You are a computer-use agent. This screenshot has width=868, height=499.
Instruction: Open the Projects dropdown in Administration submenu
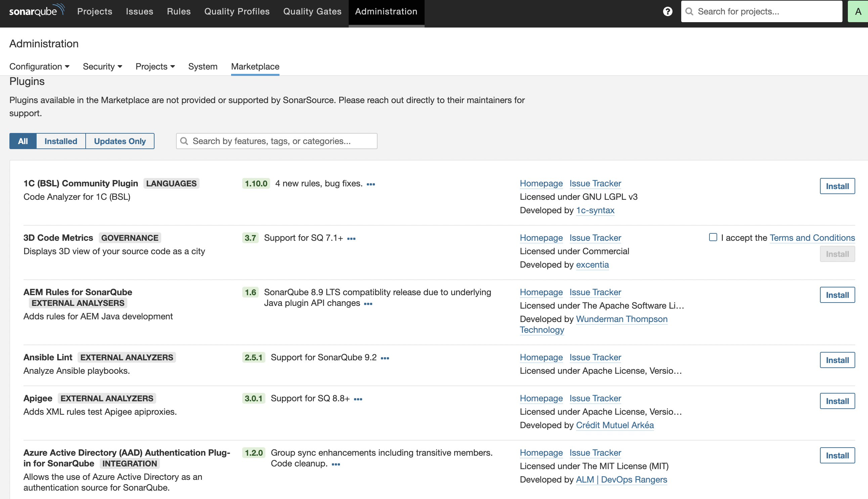(x=155, y=66)
